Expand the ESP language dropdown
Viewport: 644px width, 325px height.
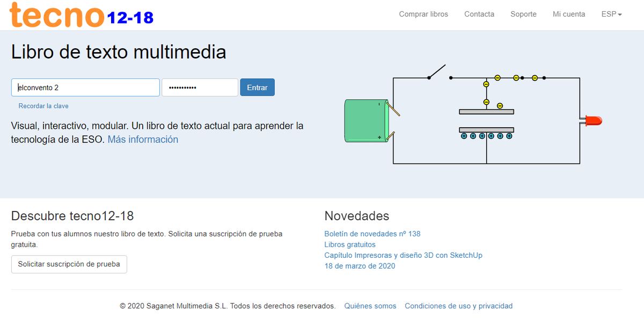611,14
